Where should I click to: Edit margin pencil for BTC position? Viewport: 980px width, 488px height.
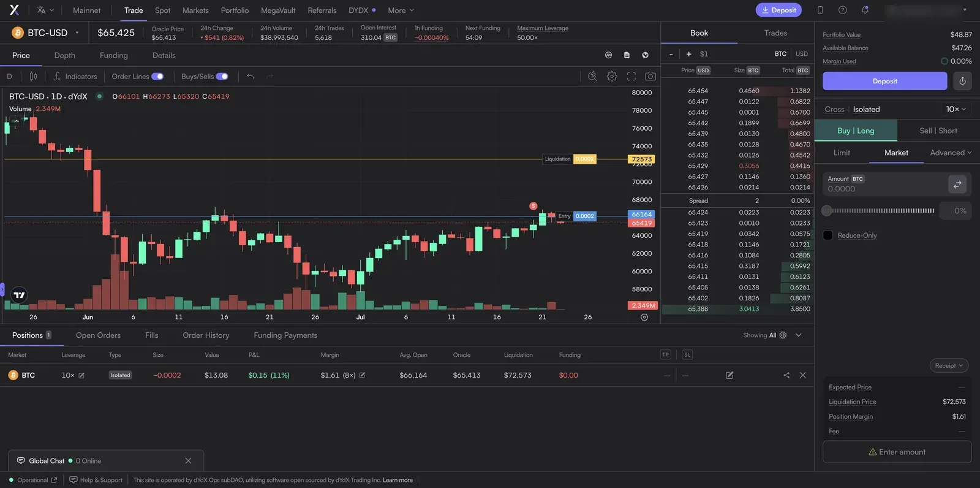[362, 375]
